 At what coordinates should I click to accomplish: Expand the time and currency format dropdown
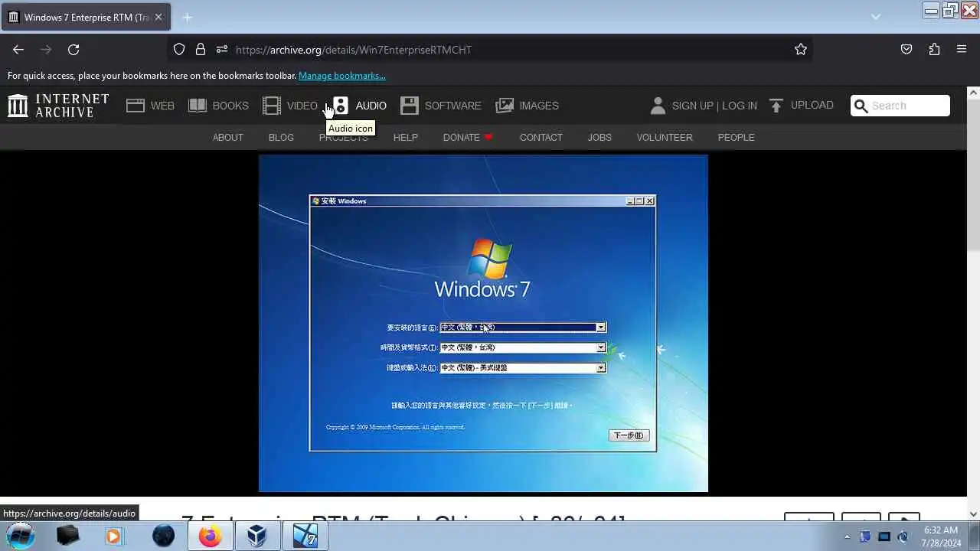[x=601, y=347]
